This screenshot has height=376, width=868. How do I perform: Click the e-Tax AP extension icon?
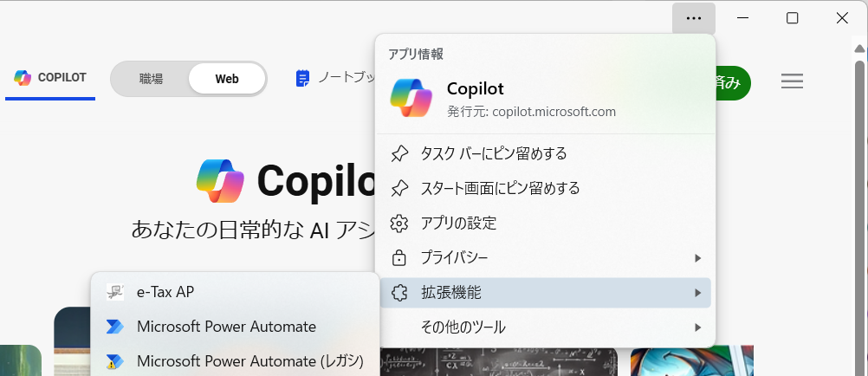click(x=115, y=292)
